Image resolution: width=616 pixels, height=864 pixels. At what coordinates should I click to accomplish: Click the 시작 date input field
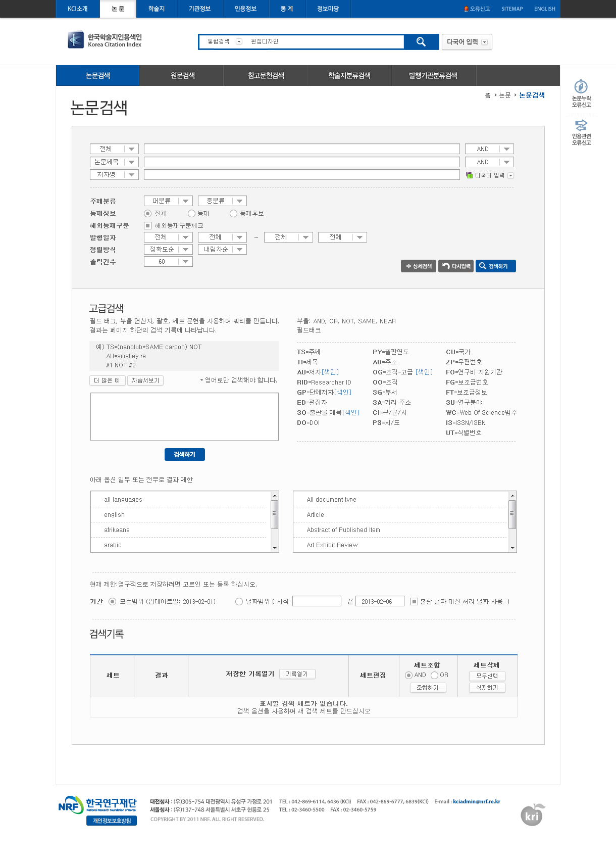coord(317,601)
